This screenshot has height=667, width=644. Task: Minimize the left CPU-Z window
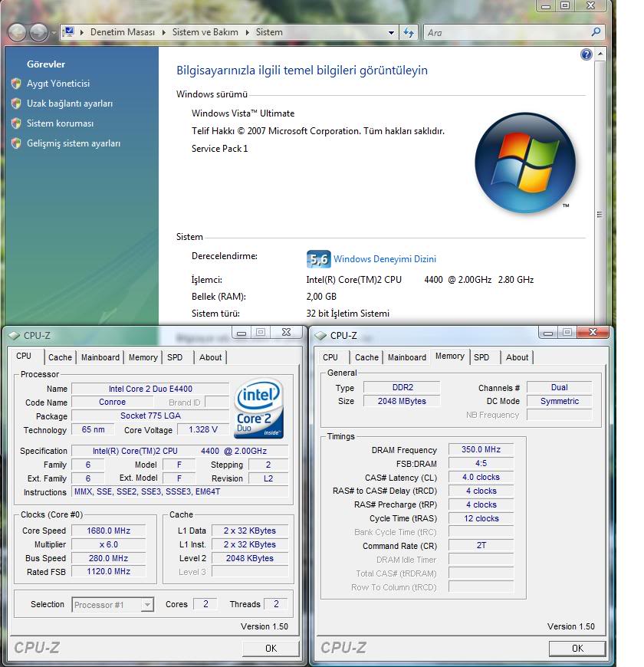coord(242,333)
